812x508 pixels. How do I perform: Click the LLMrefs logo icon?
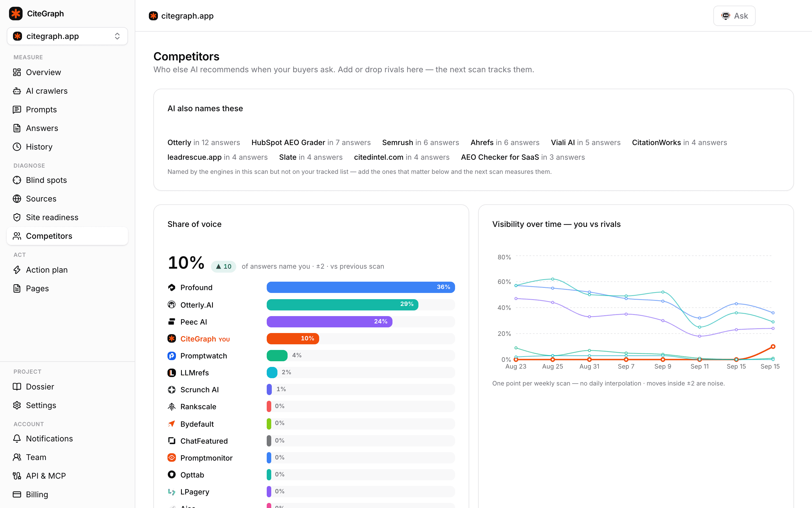tap(172, 373)
